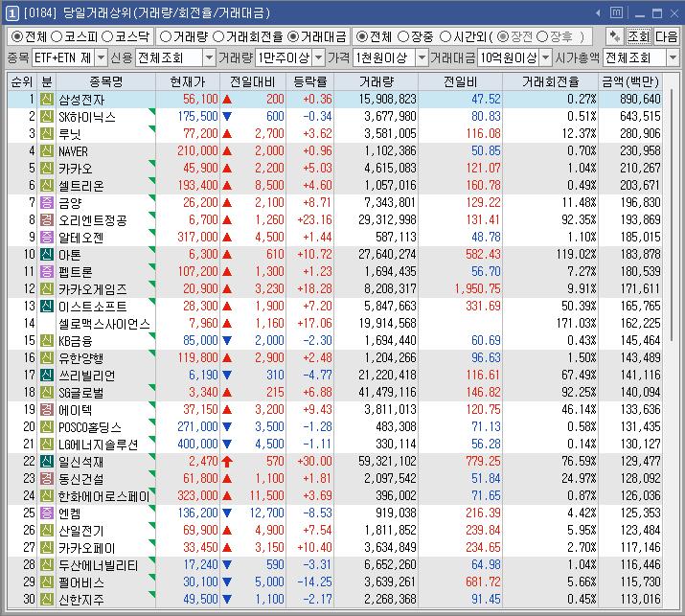Select the 장후 radio button
685x616 pixels.
pyautogui.click(x=542, y=36)
